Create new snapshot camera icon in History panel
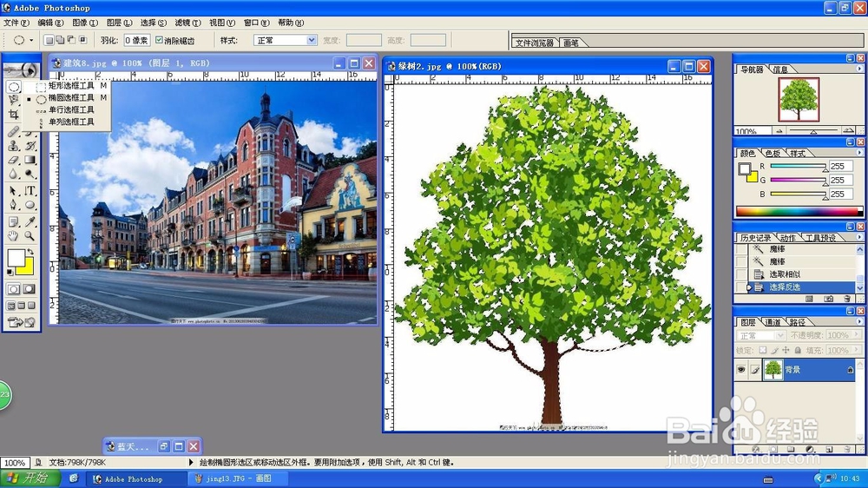Screen dimensions: 868x488 (828, 299)
